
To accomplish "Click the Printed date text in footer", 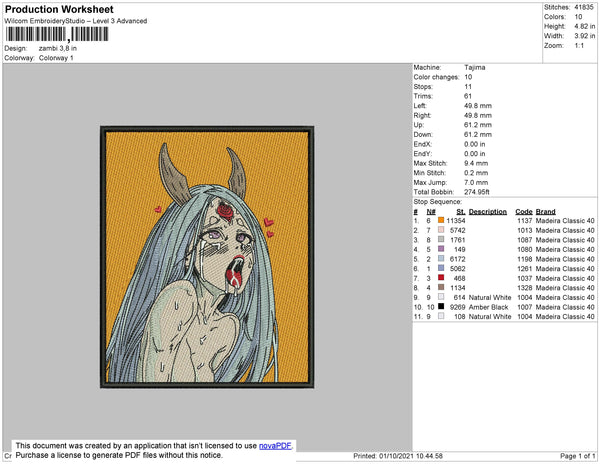I will [x=398, y=456].
